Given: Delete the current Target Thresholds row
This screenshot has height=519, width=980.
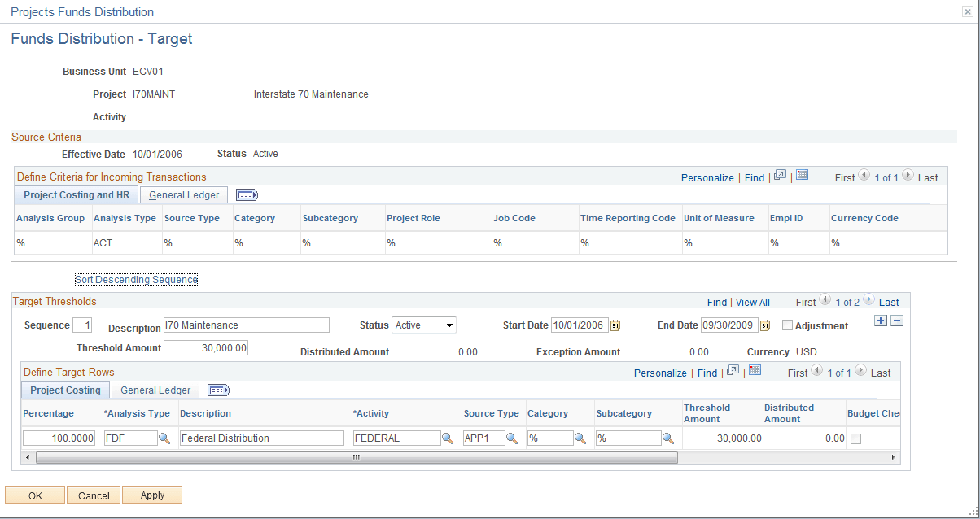Looking at the screenshot, I should point(897,321).
